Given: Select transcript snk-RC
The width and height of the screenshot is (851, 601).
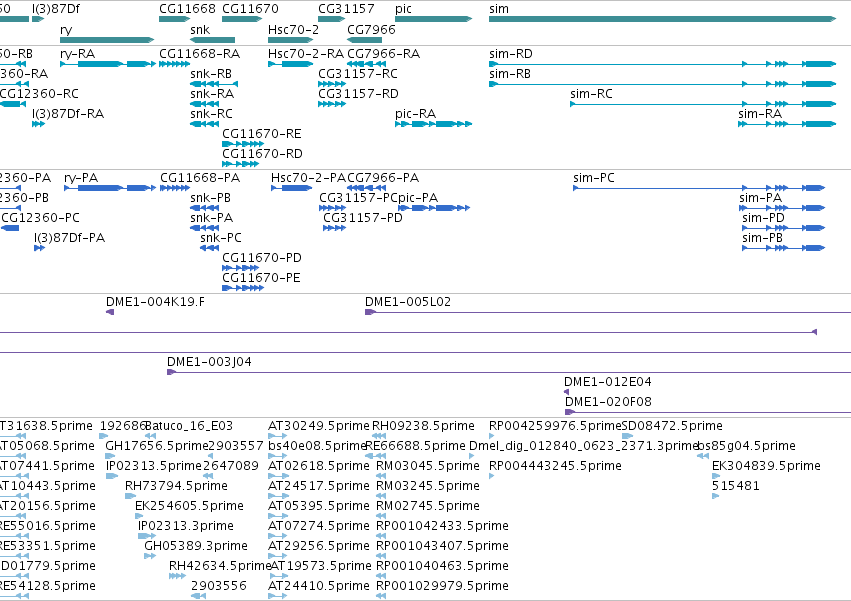Looking at the screenshot, I should (205, 124).
